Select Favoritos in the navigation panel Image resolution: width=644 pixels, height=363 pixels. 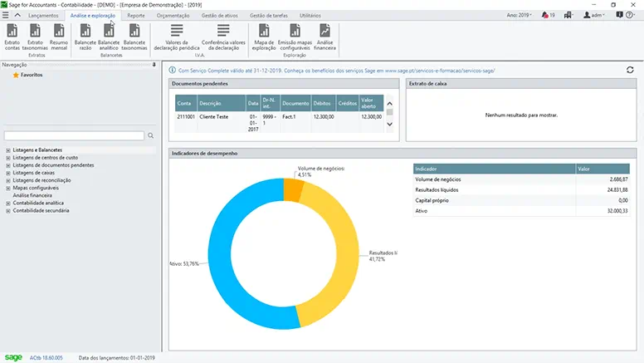pyautogui.click(x=31, y=75)
